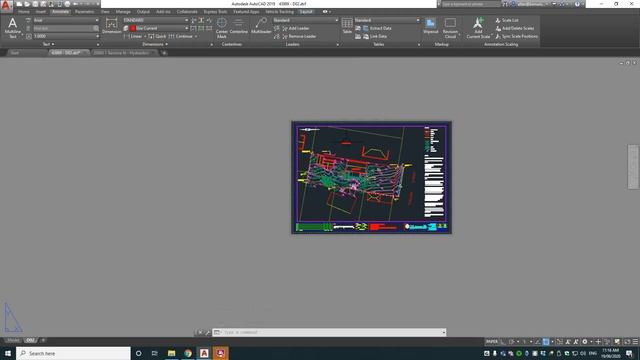
Task: Open the status bar workspace gear settings
Action: coord(584,342)
